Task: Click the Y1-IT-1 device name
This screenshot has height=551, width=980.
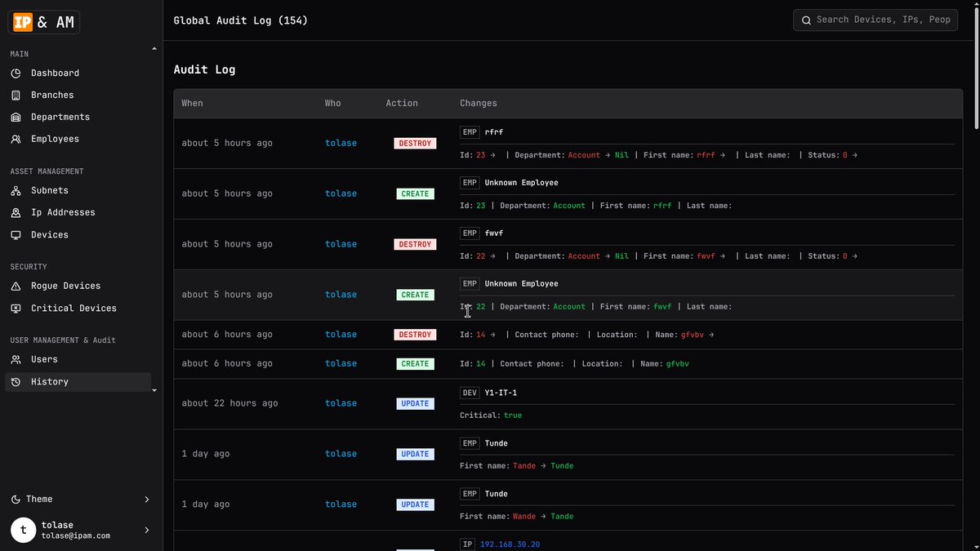Action: coord(501,393)
